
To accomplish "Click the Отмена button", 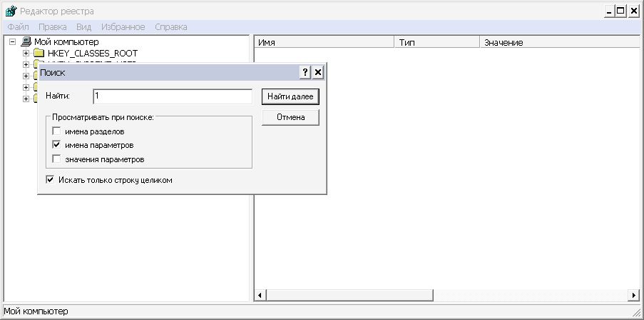I will [x=290, y=117].
